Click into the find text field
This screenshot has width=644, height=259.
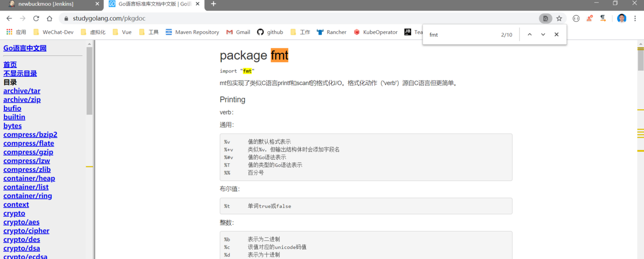click(460, 35)
